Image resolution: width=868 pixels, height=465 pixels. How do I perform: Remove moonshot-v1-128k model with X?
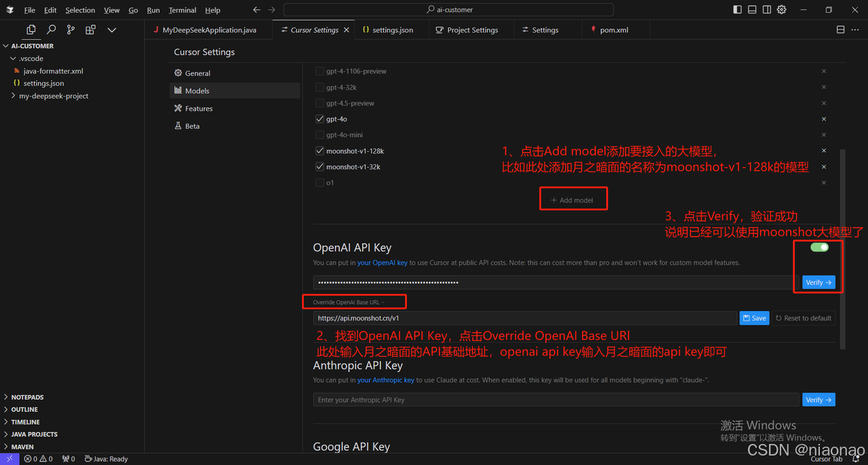tap(824, 150)
